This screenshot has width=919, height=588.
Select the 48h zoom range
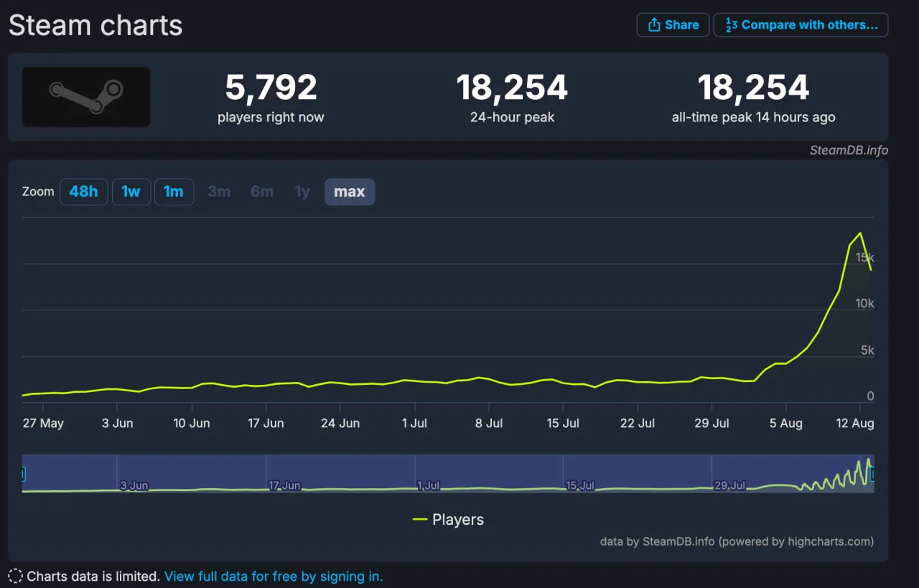[83, 192]
